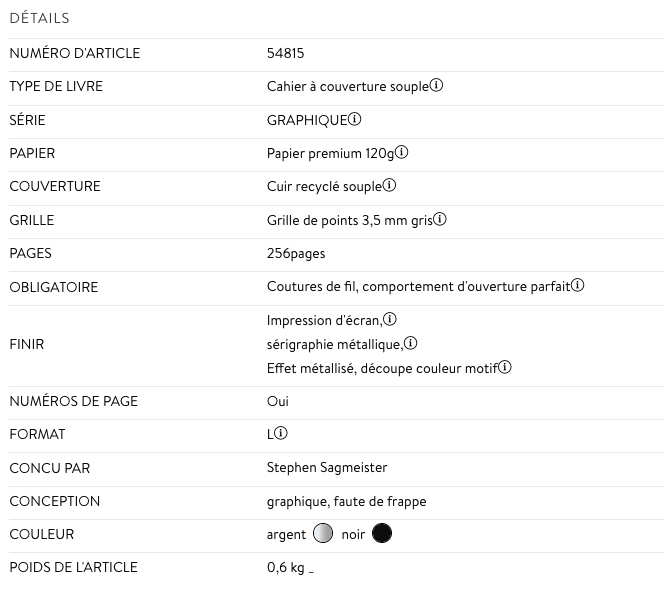
Task: Click the designer name Stephen Sagmeister
Action: pyautogui.click(x=327, y=467)
